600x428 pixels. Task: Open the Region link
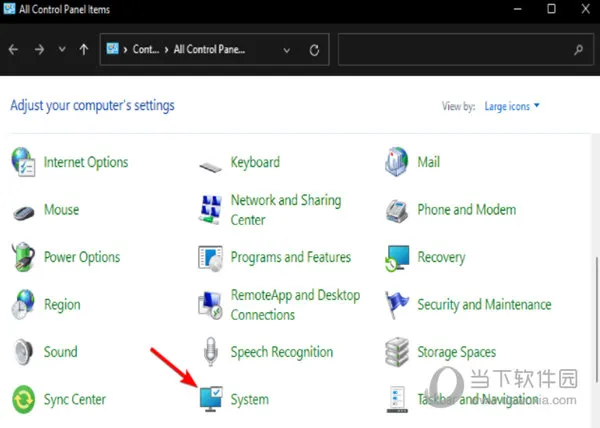62,305
